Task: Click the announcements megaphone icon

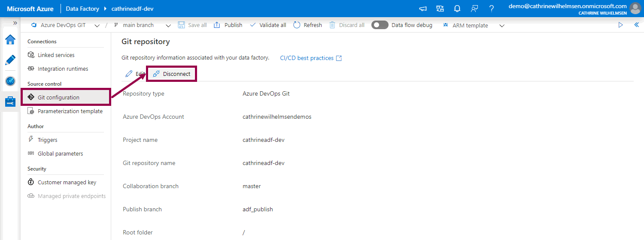Action: tap(423, 9)
